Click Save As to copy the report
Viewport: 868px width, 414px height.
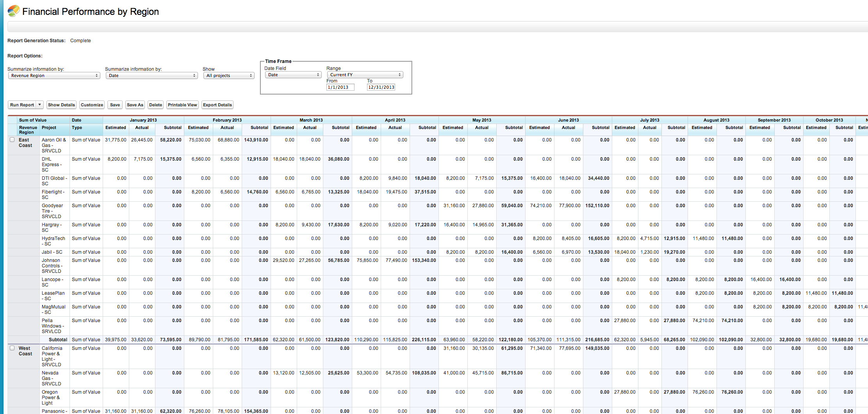tap(135, 105)
